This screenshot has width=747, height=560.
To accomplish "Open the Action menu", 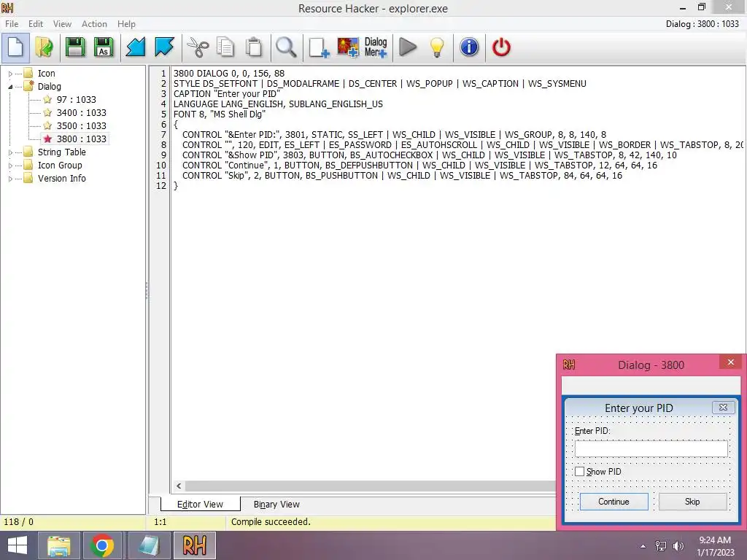I will coord(94,24).
